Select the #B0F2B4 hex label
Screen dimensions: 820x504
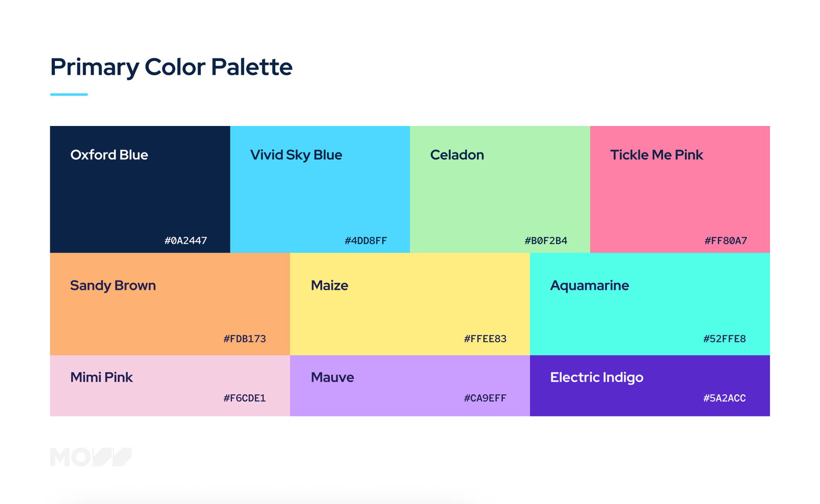coord(546,241)
